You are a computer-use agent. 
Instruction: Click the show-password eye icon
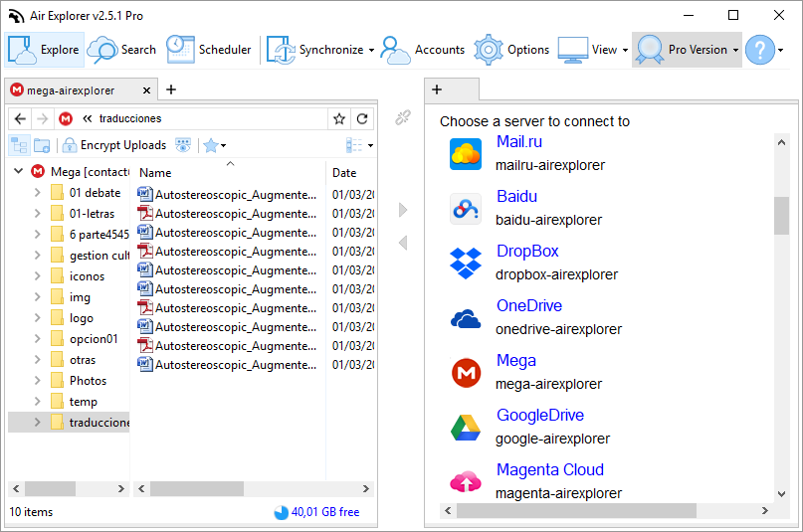click(183, 145)
